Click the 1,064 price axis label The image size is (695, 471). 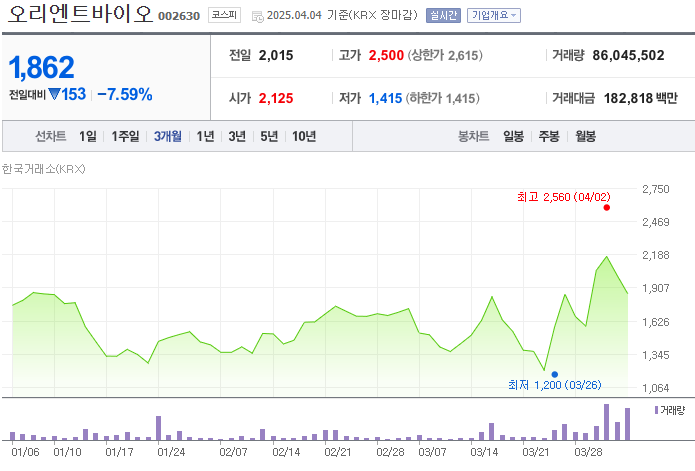(656, 388)
